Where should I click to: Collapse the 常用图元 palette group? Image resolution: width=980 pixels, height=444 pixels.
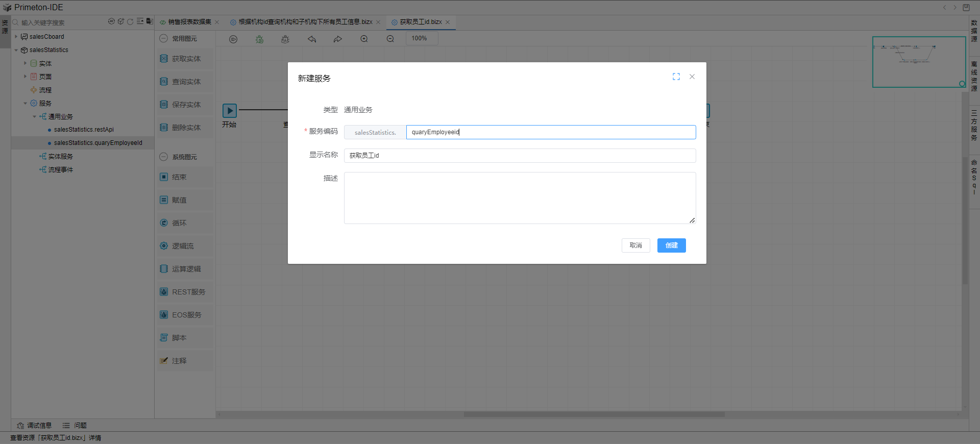[164, 38]
